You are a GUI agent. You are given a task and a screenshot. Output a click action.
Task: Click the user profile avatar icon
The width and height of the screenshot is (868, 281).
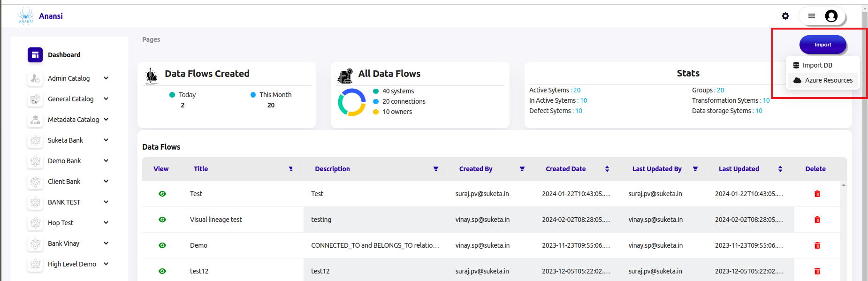pos(831,16)
